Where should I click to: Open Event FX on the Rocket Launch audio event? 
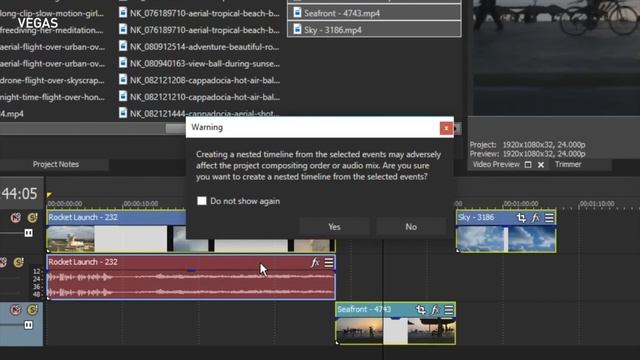315,262
